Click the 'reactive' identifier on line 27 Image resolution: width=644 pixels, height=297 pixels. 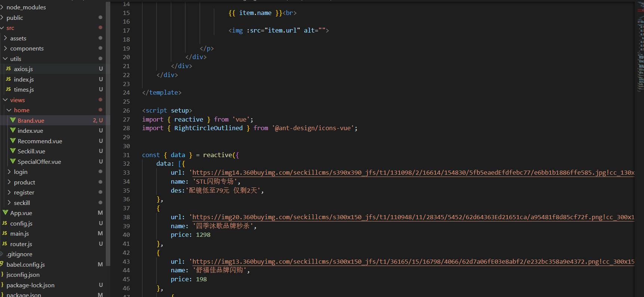click(189, 119)
